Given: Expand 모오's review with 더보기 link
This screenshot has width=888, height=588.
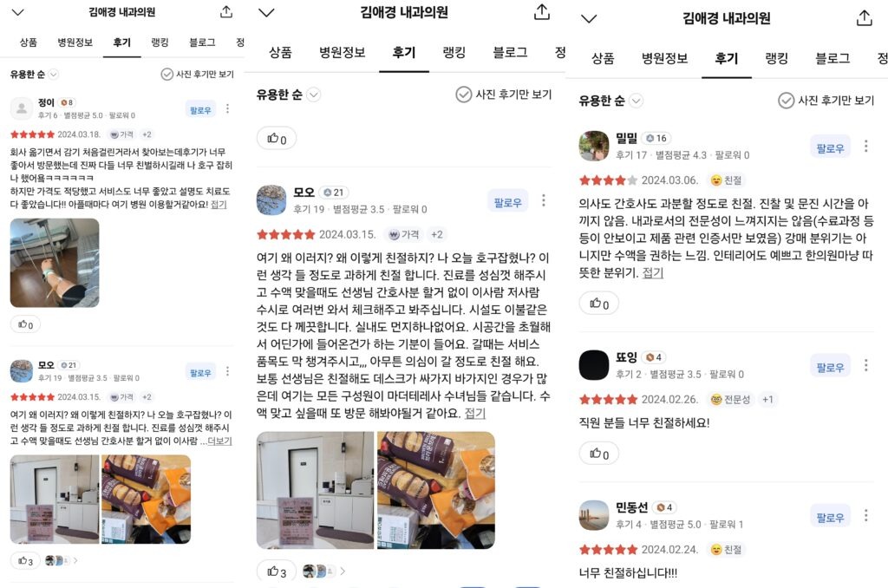Looking at the screenshot, I should [219, 441].
